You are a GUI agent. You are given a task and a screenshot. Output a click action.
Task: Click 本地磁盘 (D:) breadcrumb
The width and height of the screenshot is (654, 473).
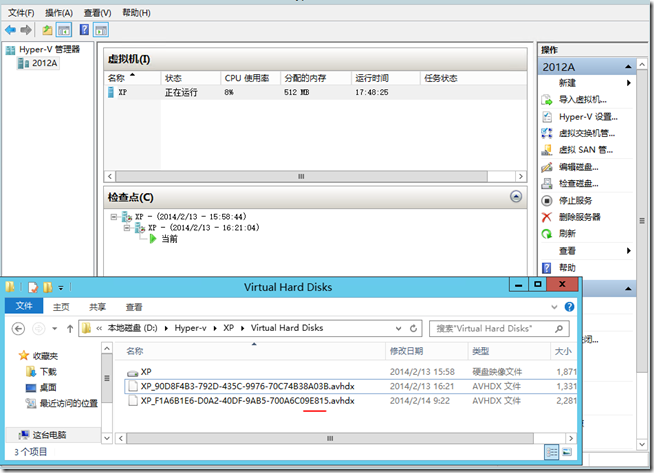(x=132, y=328)
